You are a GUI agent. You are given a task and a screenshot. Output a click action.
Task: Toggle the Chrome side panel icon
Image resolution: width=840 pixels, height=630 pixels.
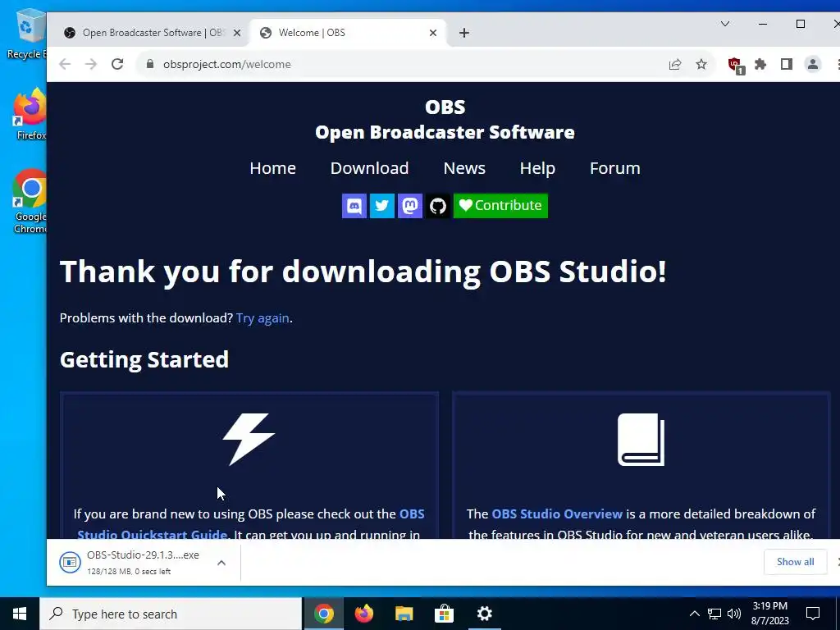tap(787, 64)
